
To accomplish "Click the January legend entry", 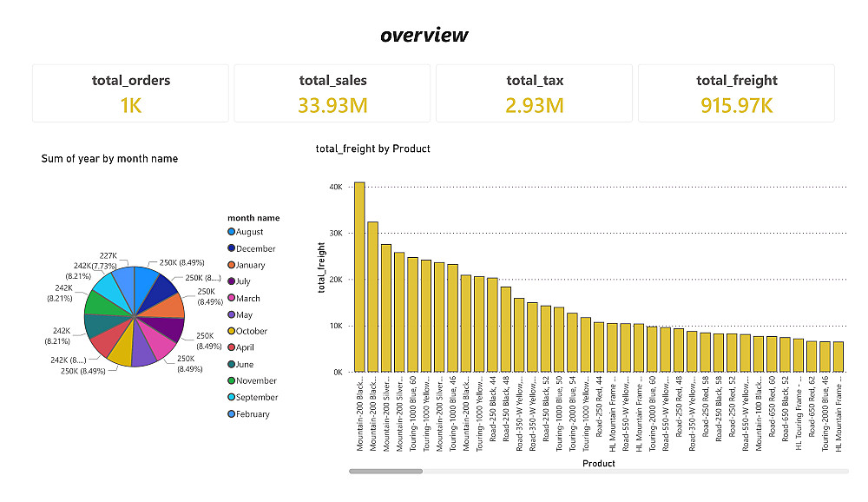I will [x=251, y=265].
